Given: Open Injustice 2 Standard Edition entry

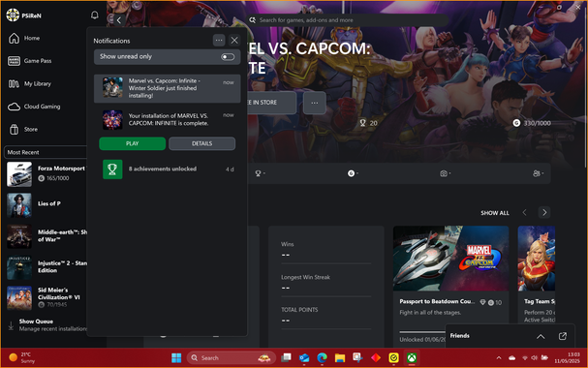Looking at the screenshot, I should [x=46, y=267].
